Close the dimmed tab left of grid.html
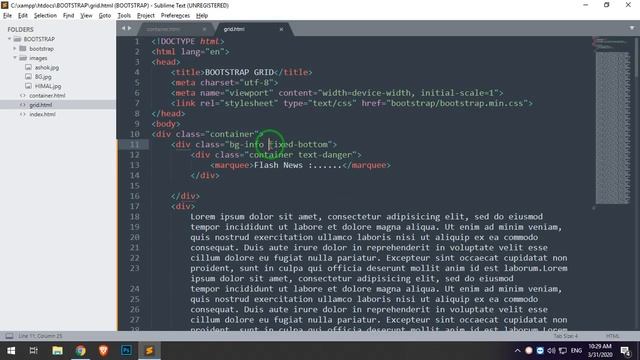 pos(204,29)
